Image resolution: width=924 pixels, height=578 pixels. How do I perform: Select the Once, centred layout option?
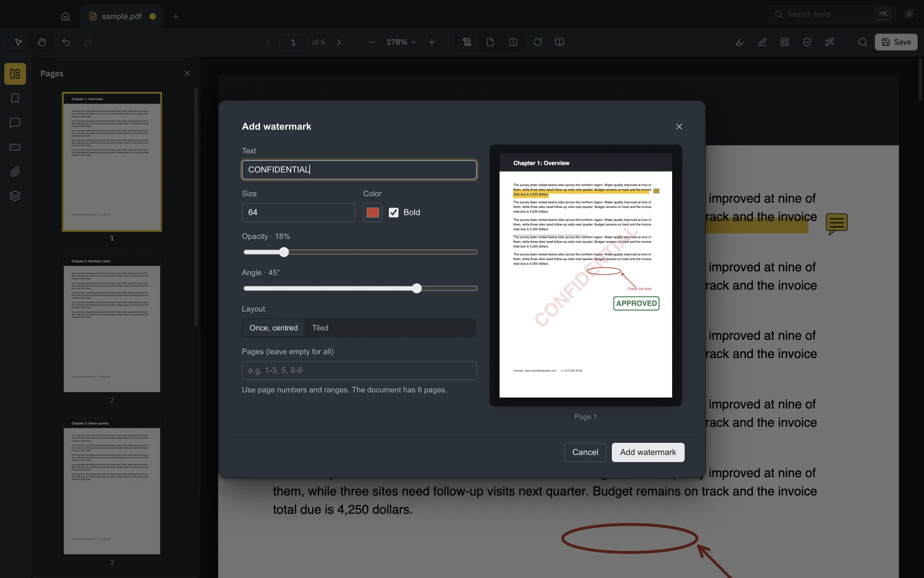[x=274, y=328]
